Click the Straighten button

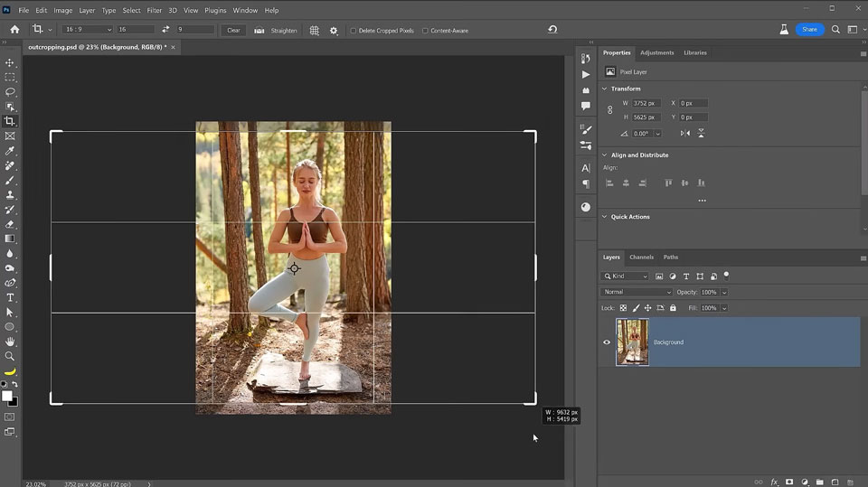coord(276,31)
